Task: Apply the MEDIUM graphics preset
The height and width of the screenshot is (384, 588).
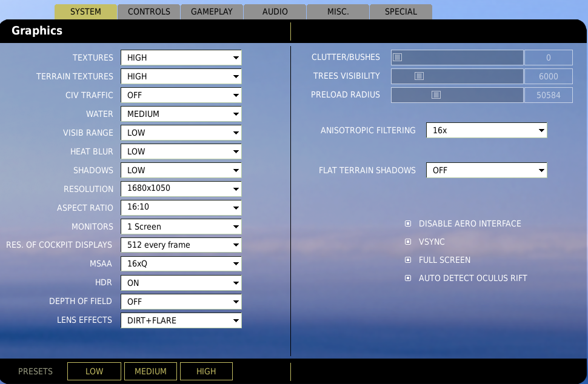Action: pos(150,371)
